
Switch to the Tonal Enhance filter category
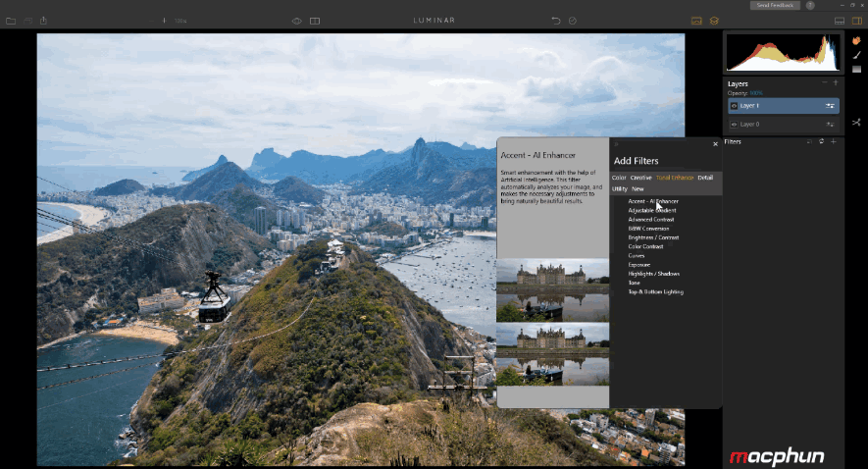tap(674, 178)
